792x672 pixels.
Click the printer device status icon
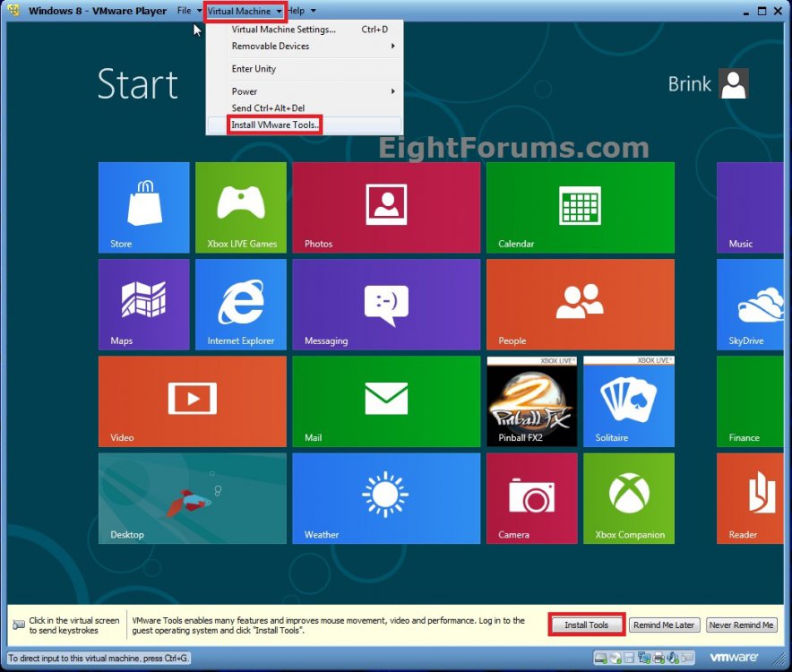point(659,658)
